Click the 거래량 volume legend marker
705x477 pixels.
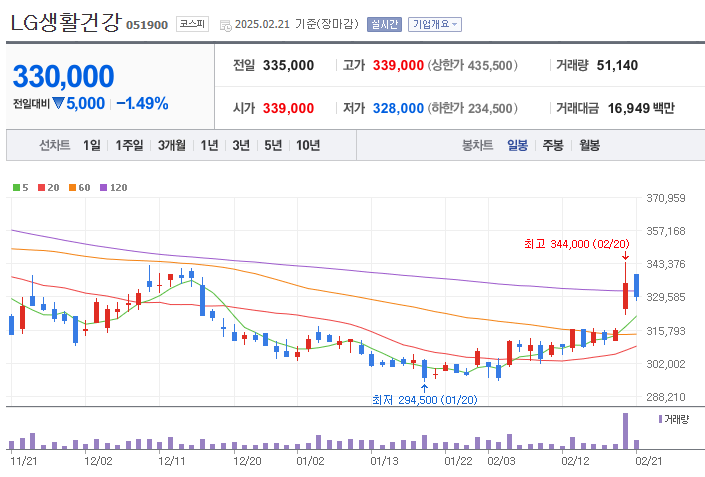660,419
